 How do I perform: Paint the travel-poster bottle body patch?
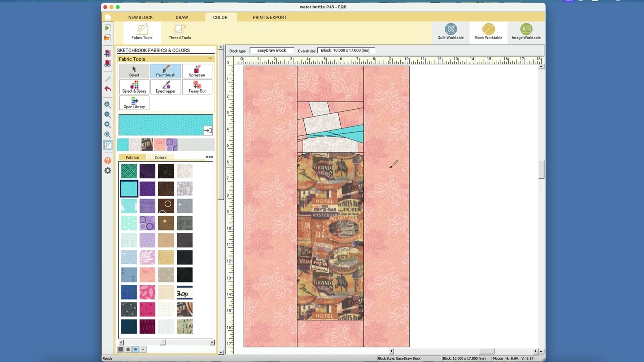[331, 236]
